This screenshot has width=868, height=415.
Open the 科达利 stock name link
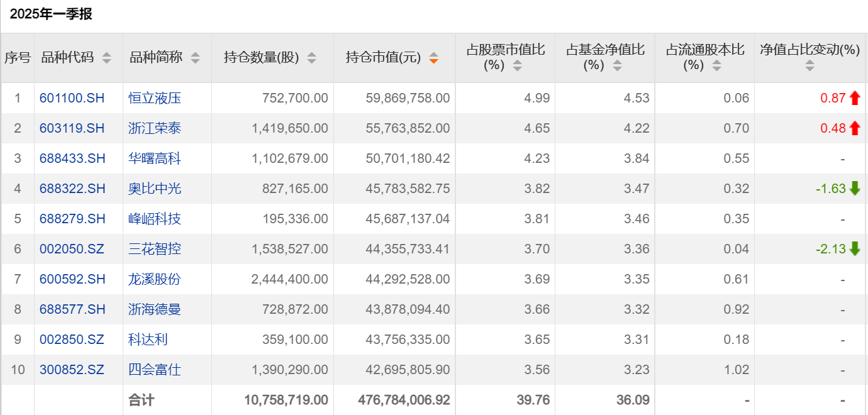click(148, 340)
